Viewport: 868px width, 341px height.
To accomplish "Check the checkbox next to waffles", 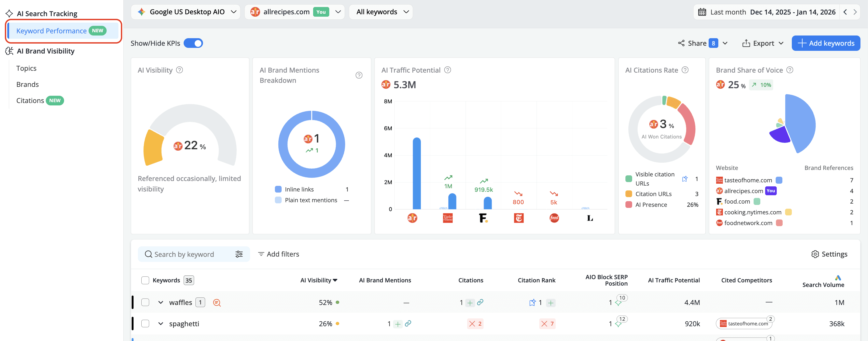I will 145,302.
